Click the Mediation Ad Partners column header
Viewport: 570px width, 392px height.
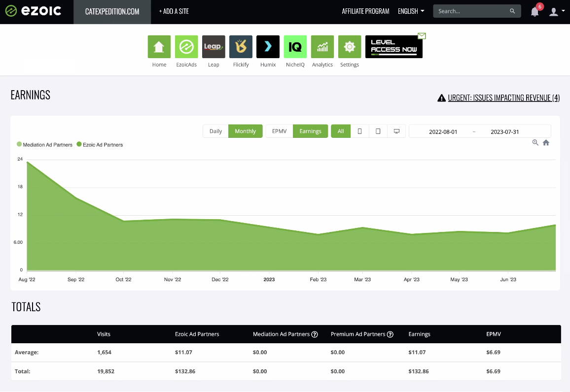(x=282, y=334)
